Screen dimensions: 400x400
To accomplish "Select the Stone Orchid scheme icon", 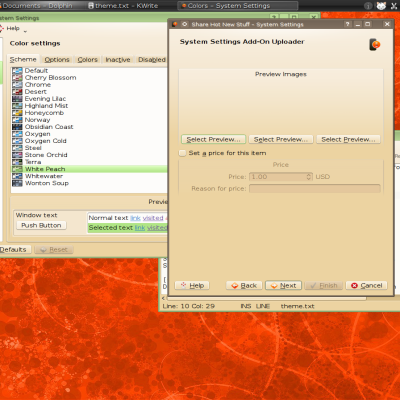I will 17,155.
